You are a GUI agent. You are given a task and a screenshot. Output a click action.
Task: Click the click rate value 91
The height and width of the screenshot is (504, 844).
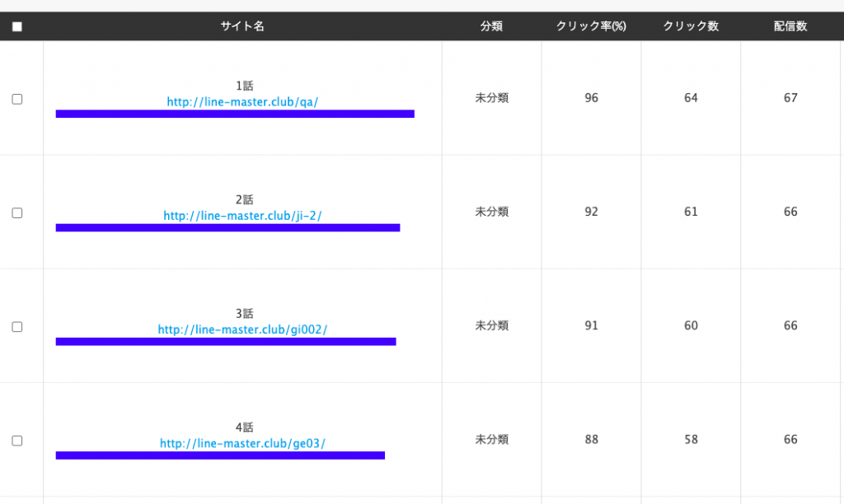coord(591,325)
